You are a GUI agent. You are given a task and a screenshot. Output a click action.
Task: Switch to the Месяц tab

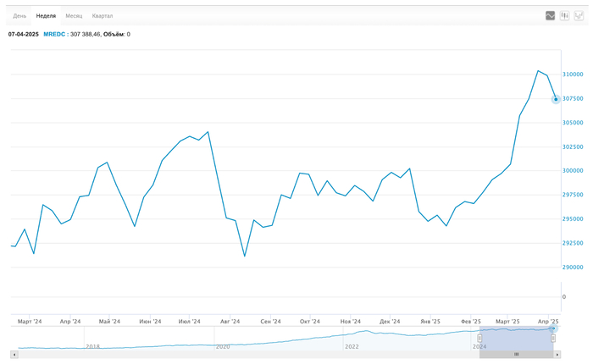pyautogui.click(x=75, y=16)
